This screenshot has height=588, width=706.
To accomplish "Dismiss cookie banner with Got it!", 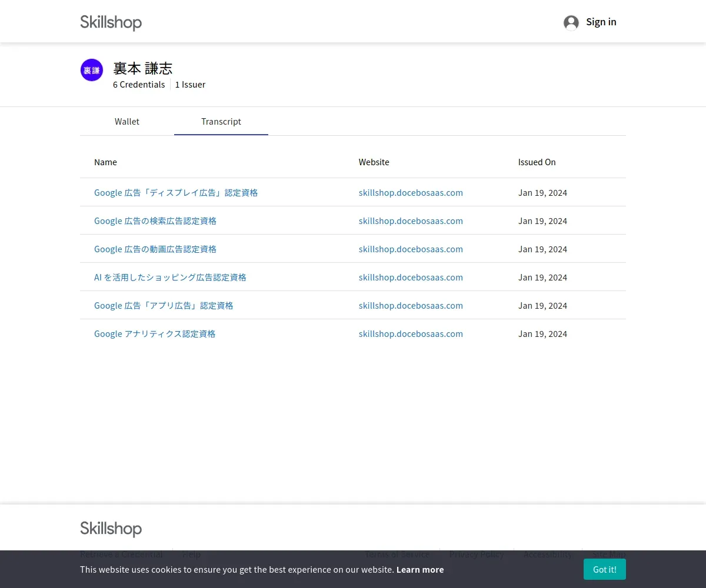I will 604,569.
